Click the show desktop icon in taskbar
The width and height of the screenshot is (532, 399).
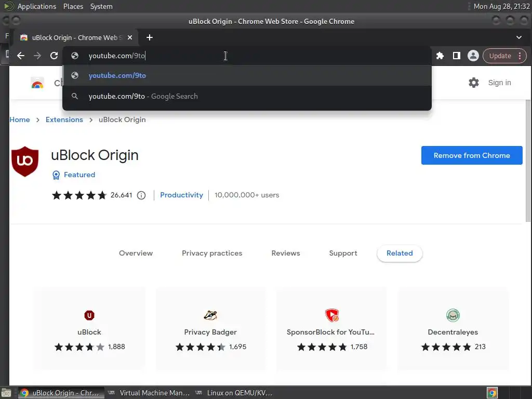(6, 393)
